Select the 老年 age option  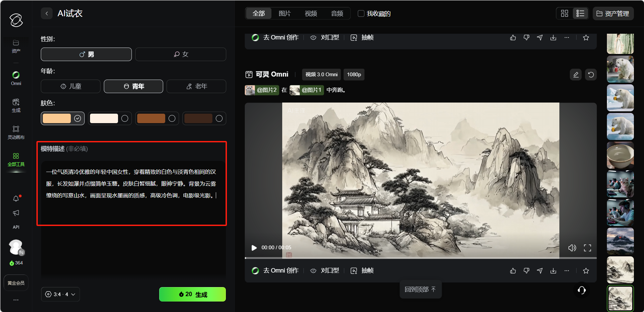pyautogui.click(x=196, y=86)
